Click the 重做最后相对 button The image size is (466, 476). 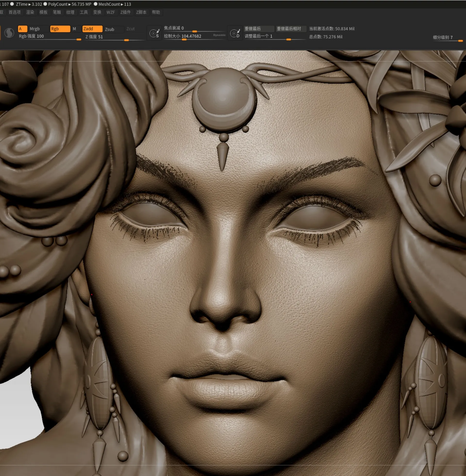[x=291, y=29]
